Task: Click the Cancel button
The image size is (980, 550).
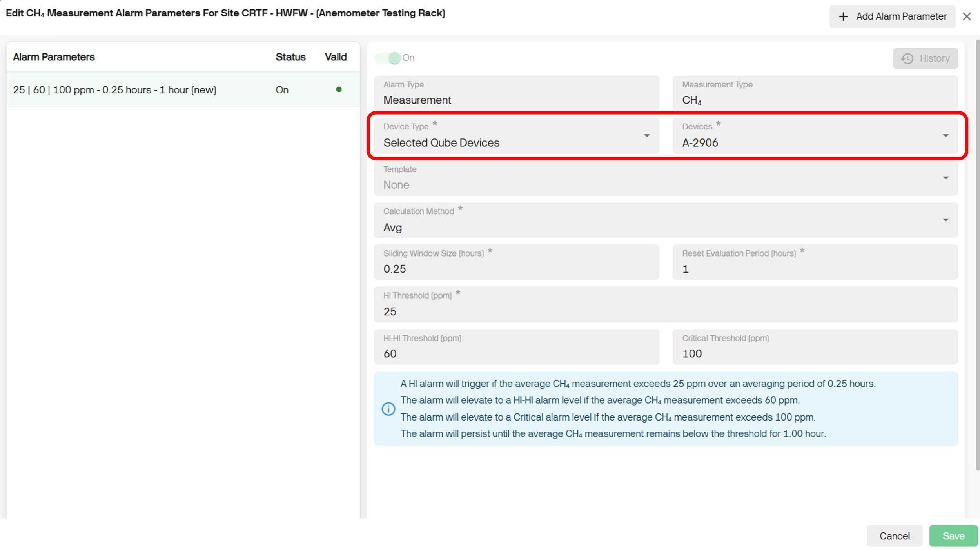Action: pyautogui.click(x=894, y=536)
